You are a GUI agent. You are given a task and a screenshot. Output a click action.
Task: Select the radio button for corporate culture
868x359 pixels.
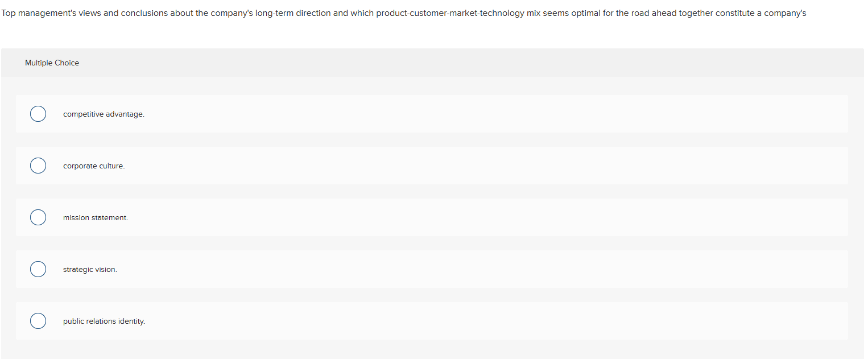[38, 166]
